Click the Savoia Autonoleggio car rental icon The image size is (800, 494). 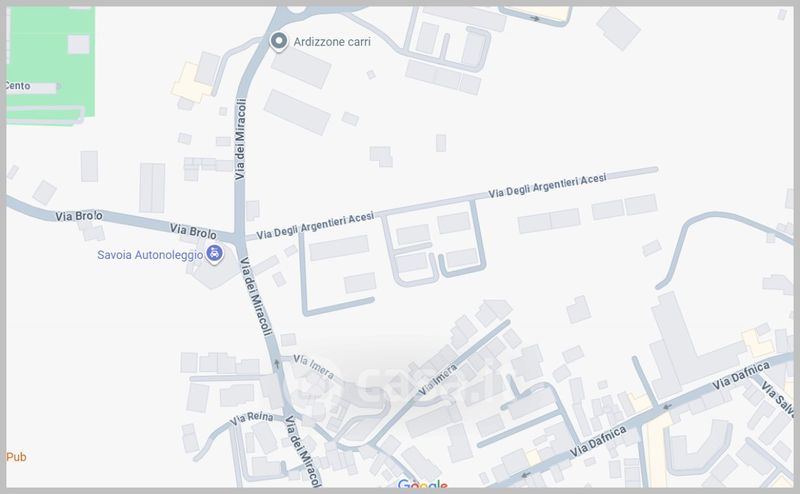[x=214, y=253]
